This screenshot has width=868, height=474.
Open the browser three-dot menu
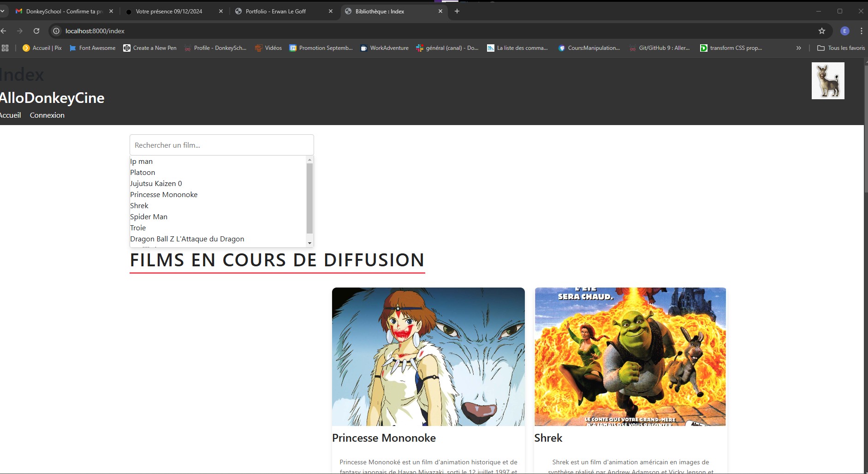tap(861, 31)
